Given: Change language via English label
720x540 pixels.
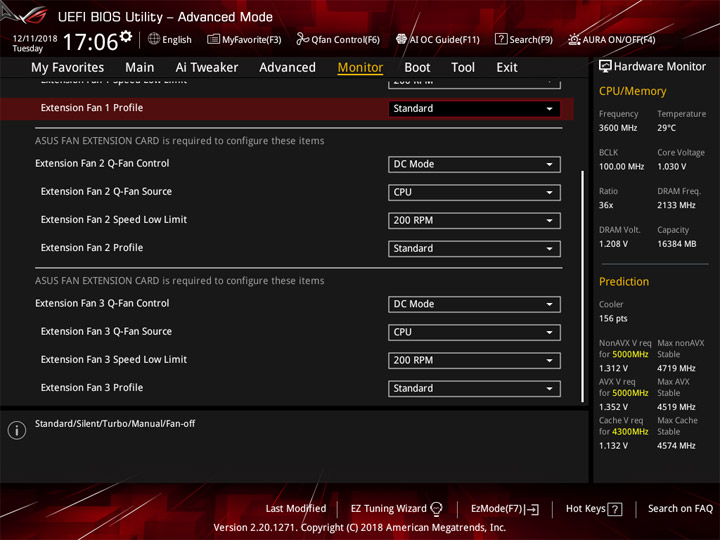Looking at the screenshot, I should (x=177, y=39).
